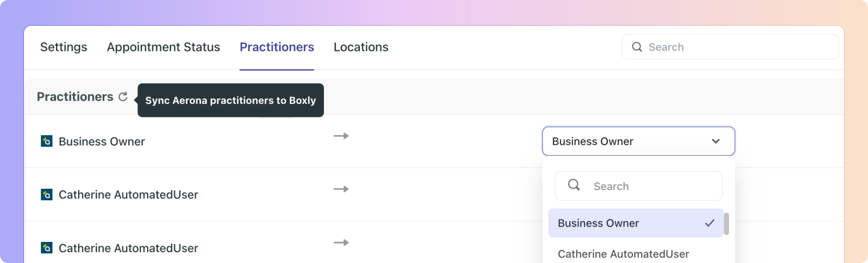Select the Practitioners tab
This screenshot has width=868, height=263.
click(277, 47)
